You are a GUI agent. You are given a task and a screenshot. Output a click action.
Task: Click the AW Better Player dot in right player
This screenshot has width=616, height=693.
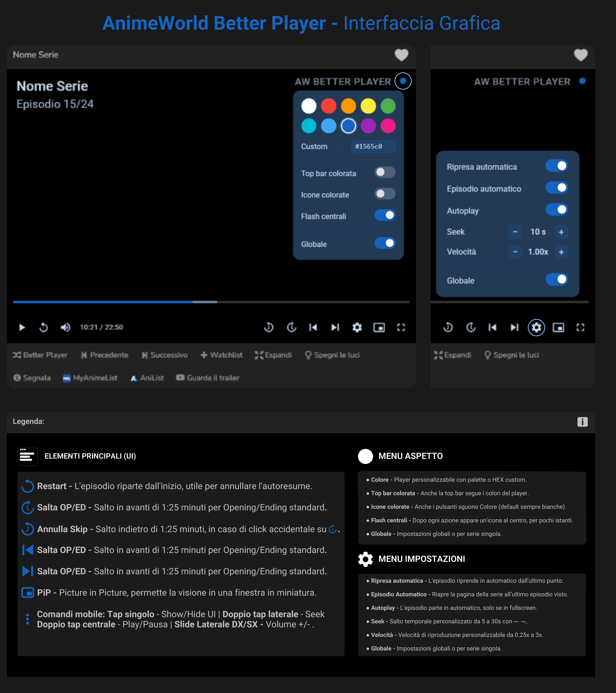click(582, 81)
